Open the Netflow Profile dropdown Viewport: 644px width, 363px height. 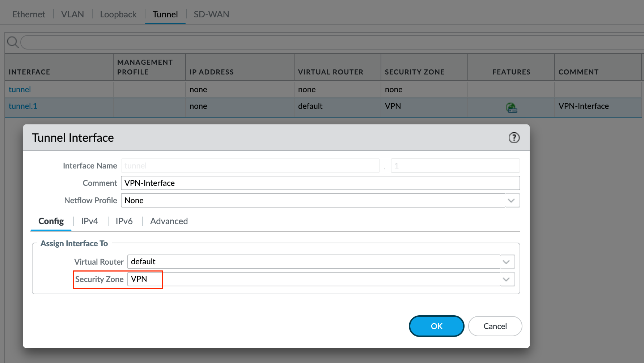click(x=511, y=200)
